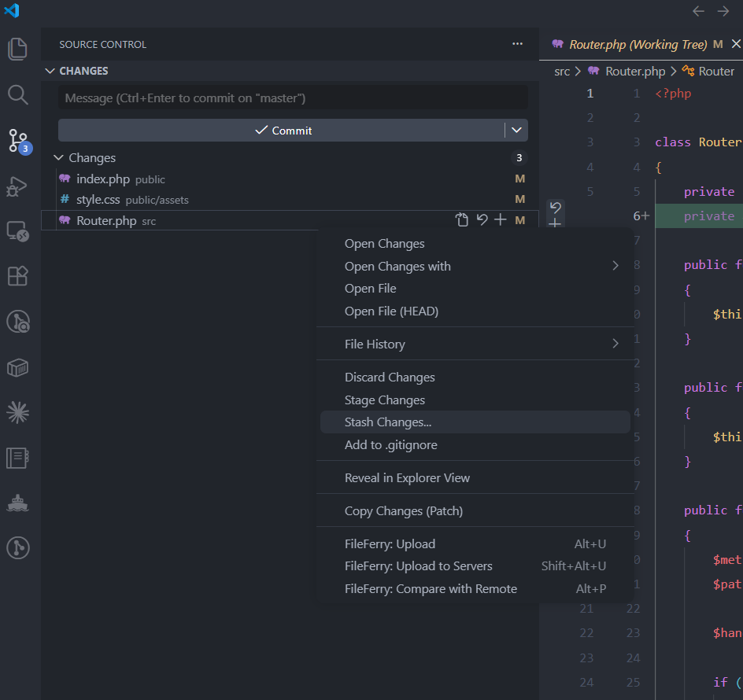
Task: Click the starburst icon in activity bar
Action: [x=18, y=412]
